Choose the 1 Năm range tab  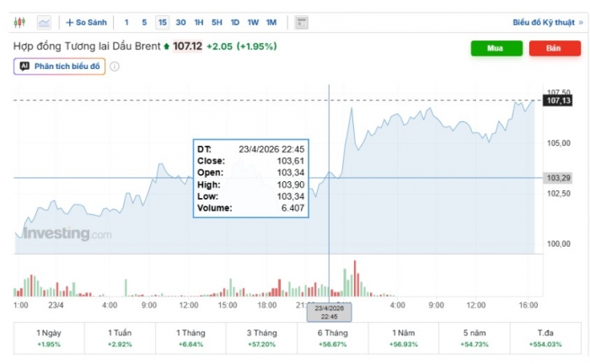point(403,339)
